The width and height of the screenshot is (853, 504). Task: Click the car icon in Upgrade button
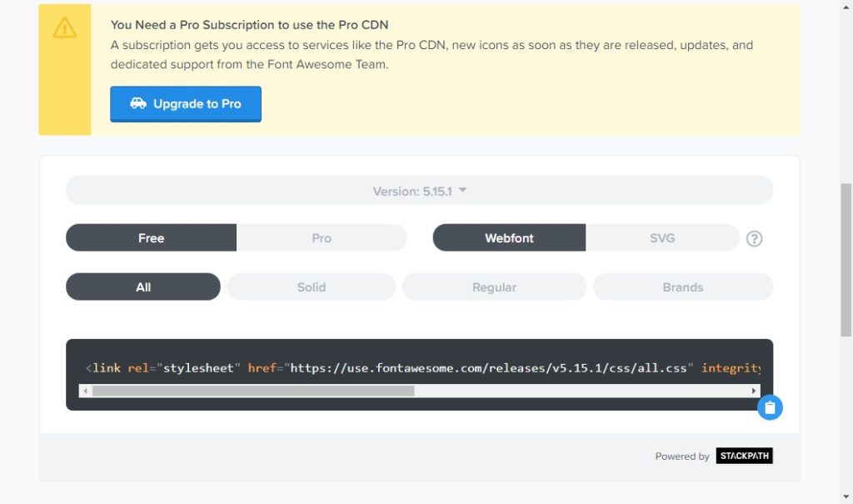pos(138,103)
